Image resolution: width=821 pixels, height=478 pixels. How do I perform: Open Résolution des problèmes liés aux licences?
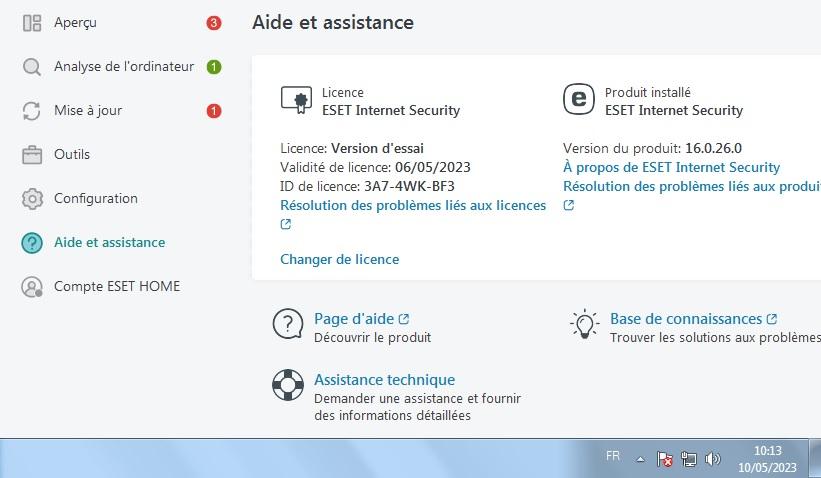pyautogui.click(x=413, y=205)
